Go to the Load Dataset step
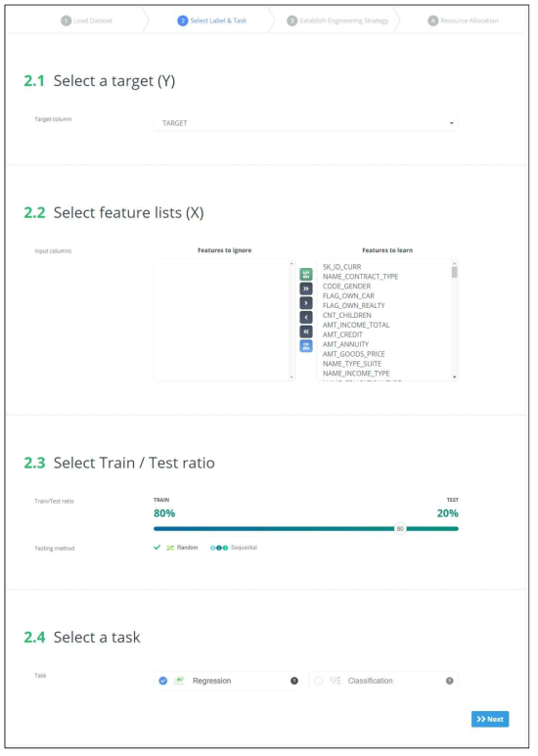 click(87, 21)
